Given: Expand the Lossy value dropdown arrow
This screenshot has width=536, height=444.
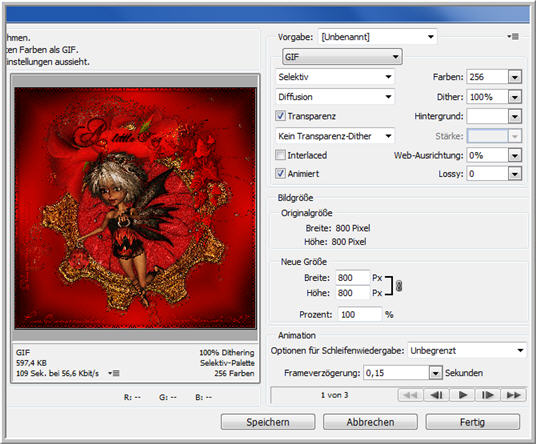Looking at the screenshot, I should point(515,174).
